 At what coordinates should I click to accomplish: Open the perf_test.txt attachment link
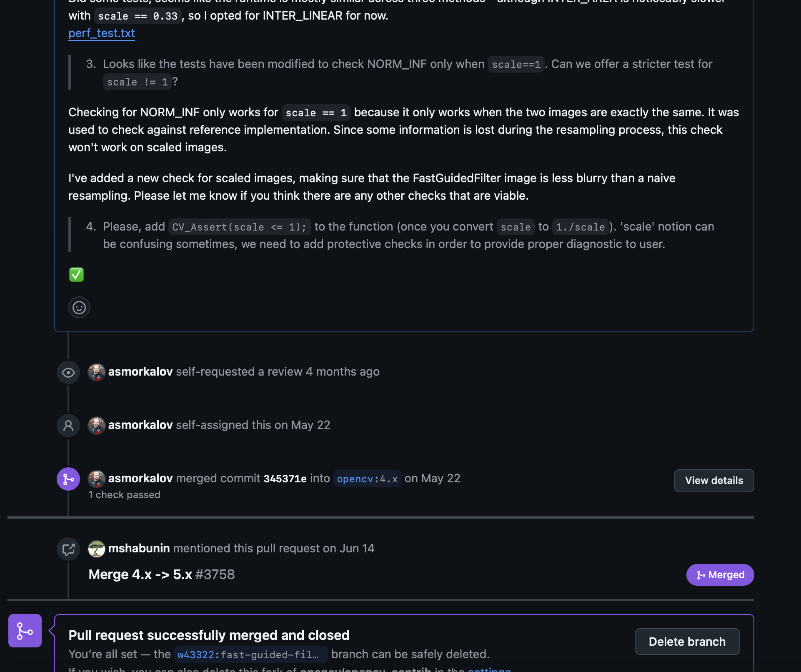click(x=102, y=33)
